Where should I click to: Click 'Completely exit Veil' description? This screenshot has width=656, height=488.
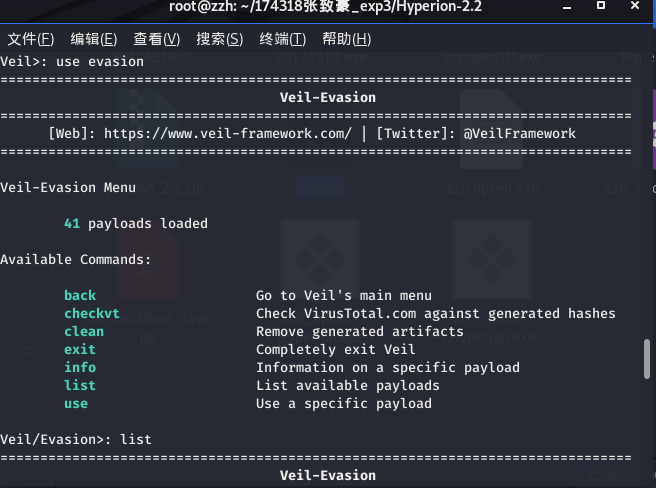coord(336,349)
